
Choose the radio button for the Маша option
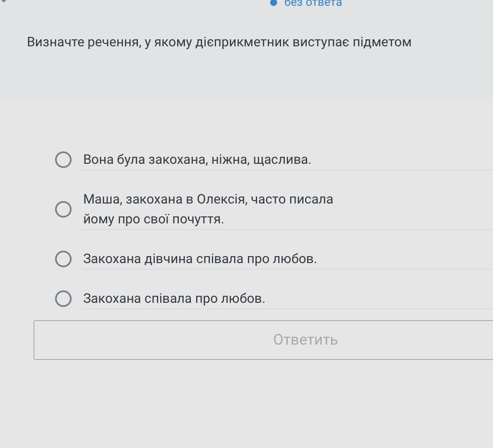point(63,209)
